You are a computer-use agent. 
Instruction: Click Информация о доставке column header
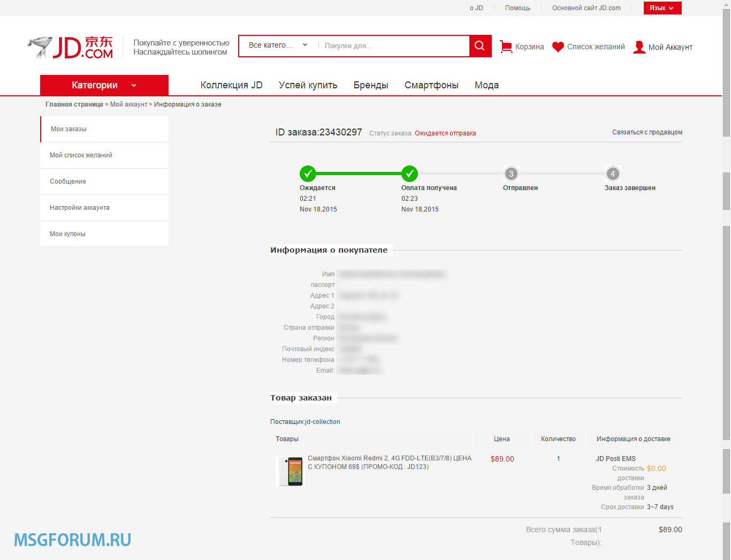[x=634, y=439]
